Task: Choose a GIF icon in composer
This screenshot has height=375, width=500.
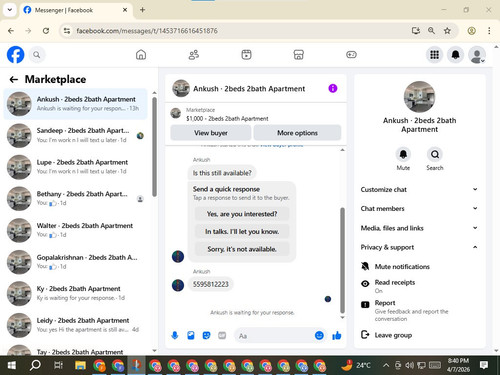Action: click(222, 335)
